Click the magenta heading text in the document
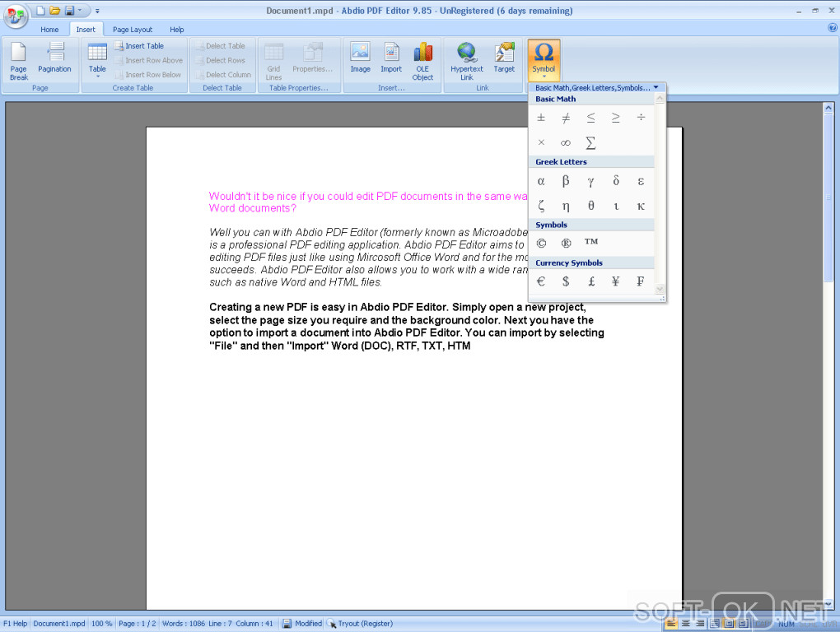The image size is (840, 632). click(369, 202)
